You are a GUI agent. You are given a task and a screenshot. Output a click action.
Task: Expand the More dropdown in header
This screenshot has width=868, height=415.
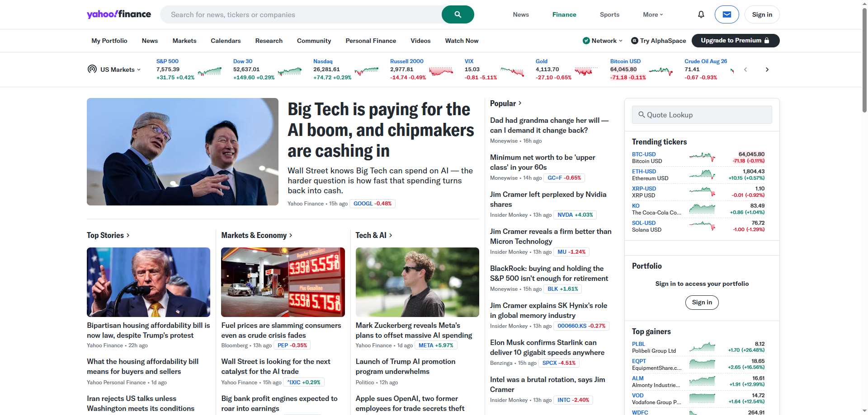click(x=653, y=14)
